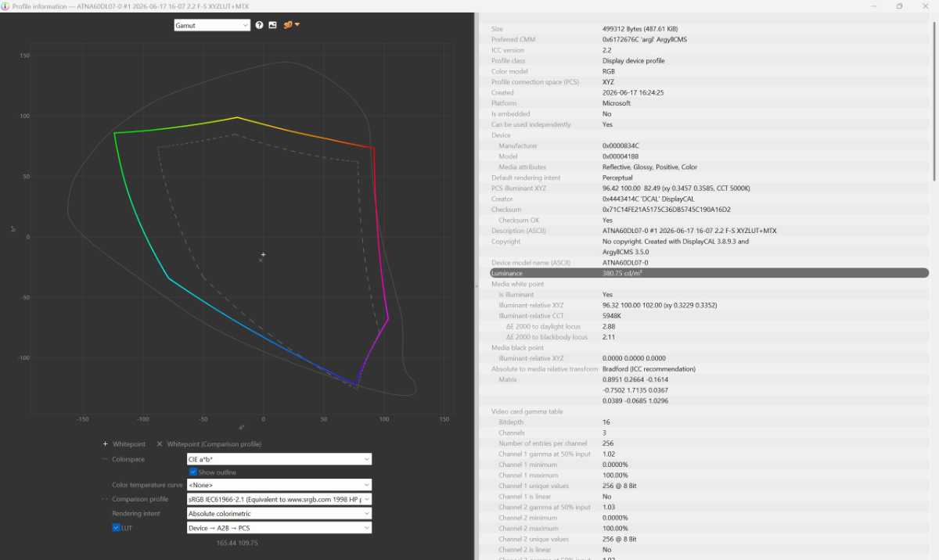939x560 pixels.
Task: Open the Rendering intent dropdown
Action: coord(279,514)
